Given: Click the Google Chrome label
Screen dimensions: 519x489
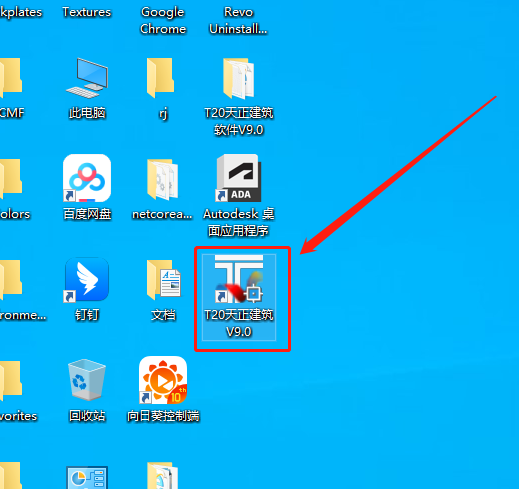Looking at the screenshot, I should (x=163, y=20).
